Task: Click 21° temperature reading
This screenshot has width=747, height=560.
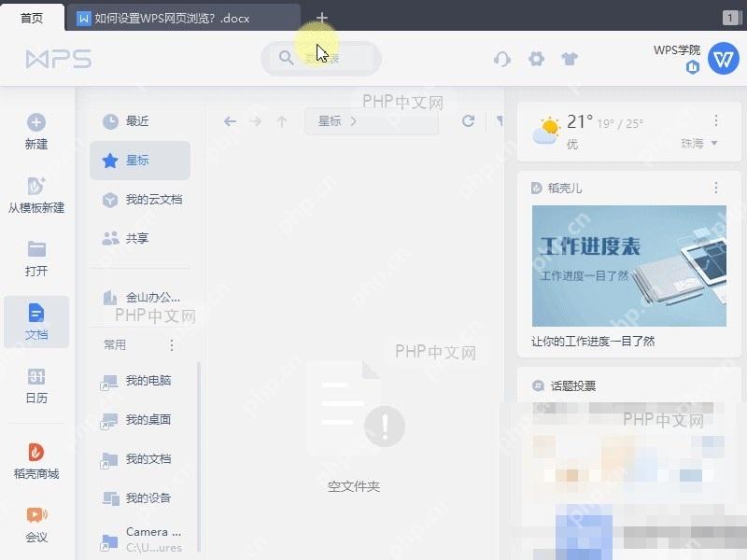Action: [580, 122]
